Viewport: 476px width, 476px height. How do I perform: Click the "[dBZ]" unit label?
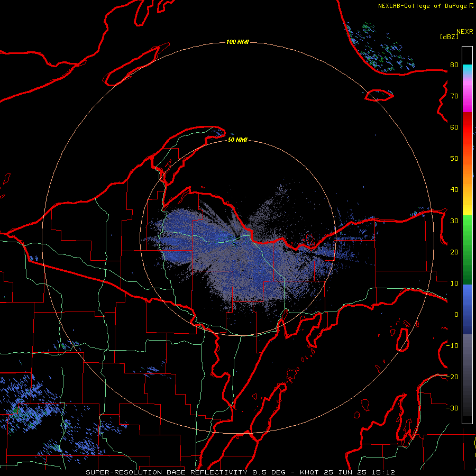pos(449,36)
